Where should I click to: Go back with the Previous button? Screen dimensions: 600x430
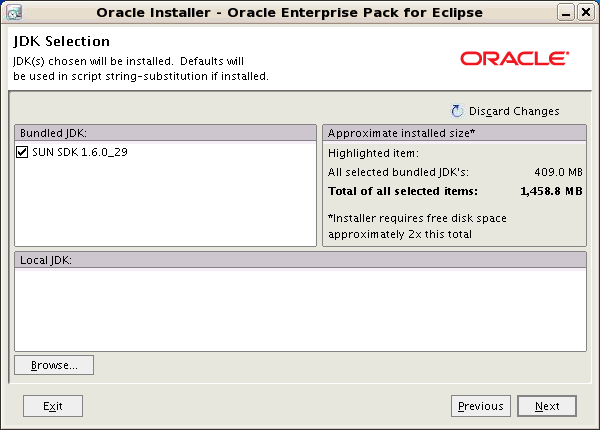[481, 406]
